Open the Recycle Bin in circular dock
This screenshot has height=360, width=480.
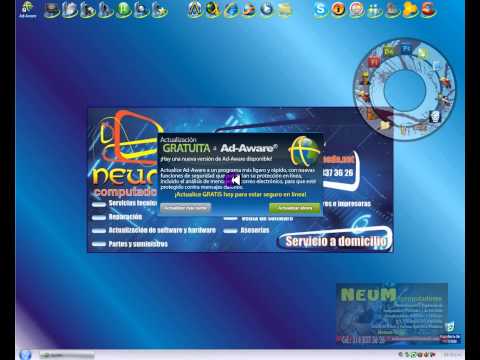(435, 116)
